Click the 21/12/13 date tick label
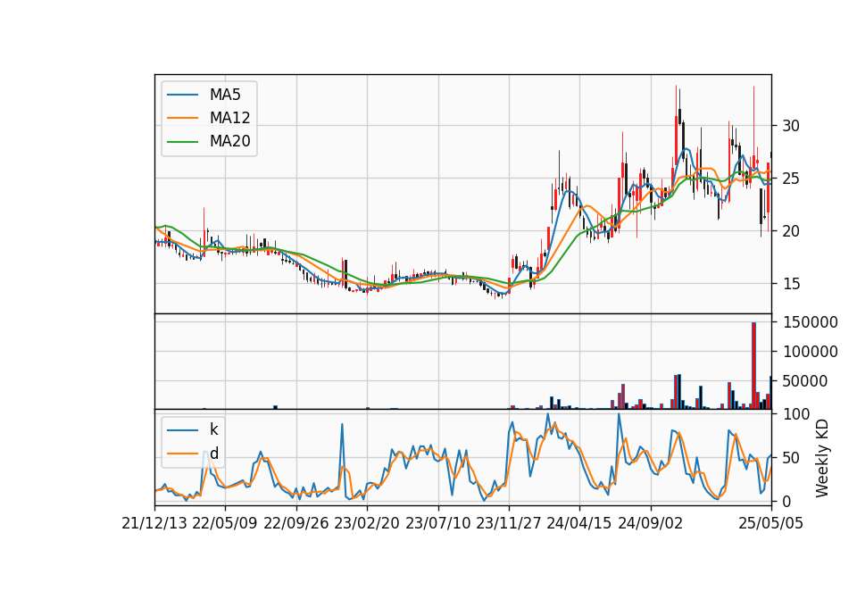Screen dimensions: 857x616 (154, 523)
